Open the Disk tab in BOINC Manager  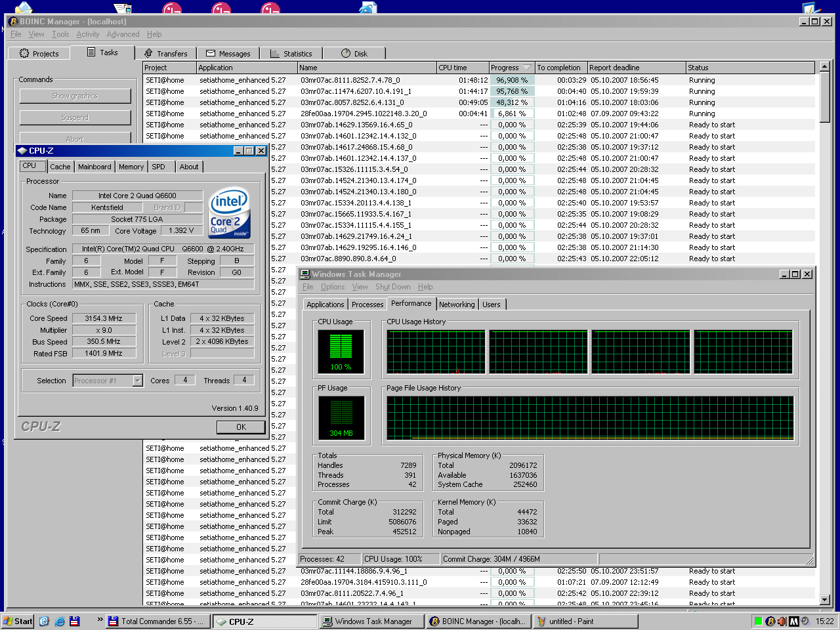[354, 54]
